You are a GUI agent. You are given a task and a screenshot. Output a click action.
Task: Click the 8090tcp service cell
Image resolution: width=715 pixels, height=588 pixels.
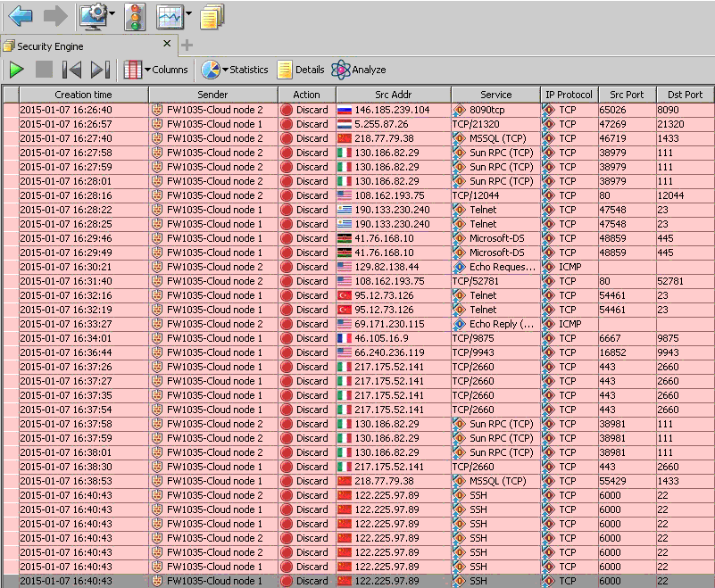495,110
